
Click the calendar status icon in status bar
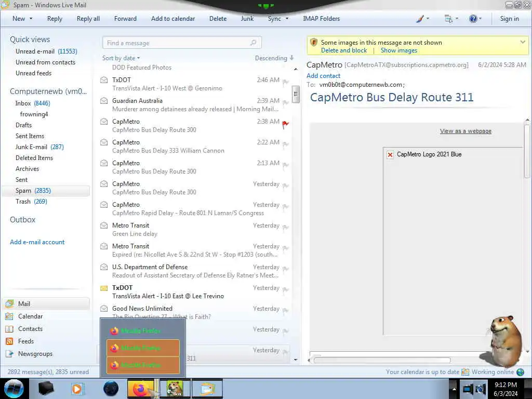point(465,372)
